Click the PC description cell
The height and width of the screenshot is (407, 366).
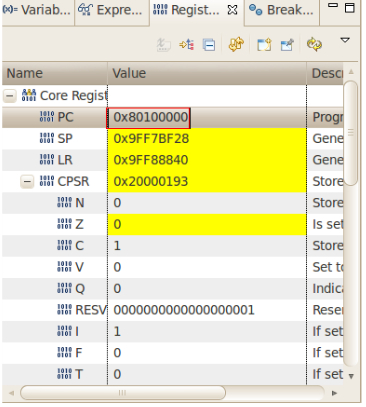click(325, 117)
